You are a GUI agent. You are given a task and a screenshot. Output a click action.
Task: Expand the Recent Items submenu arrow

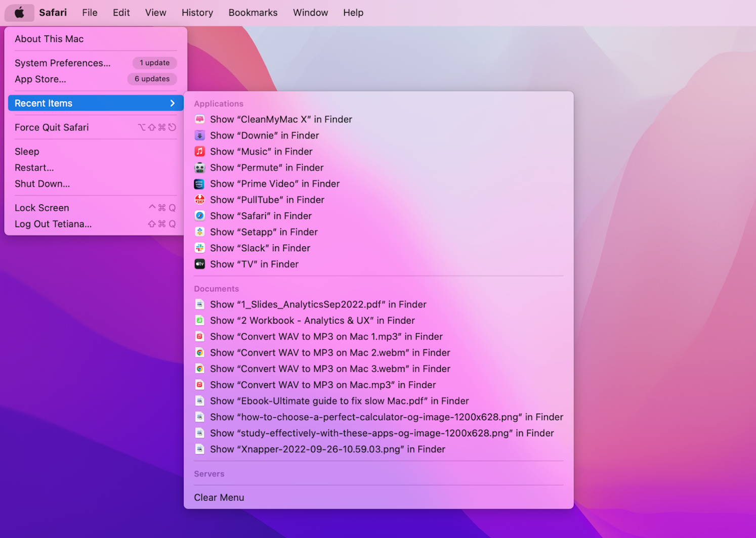click(x=173, y=103)
